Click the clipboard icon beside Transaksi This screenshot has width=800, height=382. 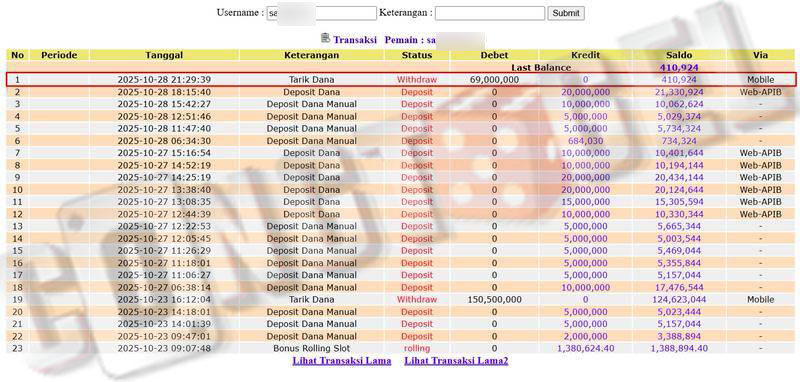coord(325,38)
